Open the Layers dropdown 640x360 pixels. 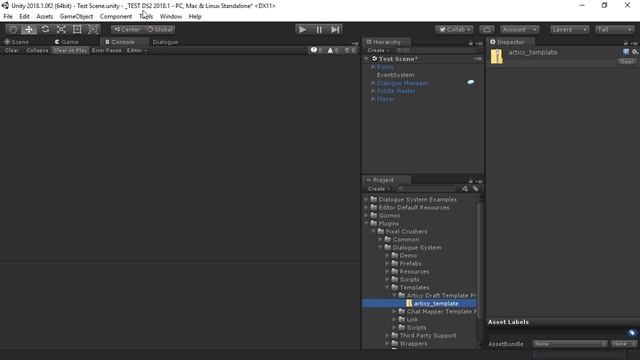pos(569,29)
